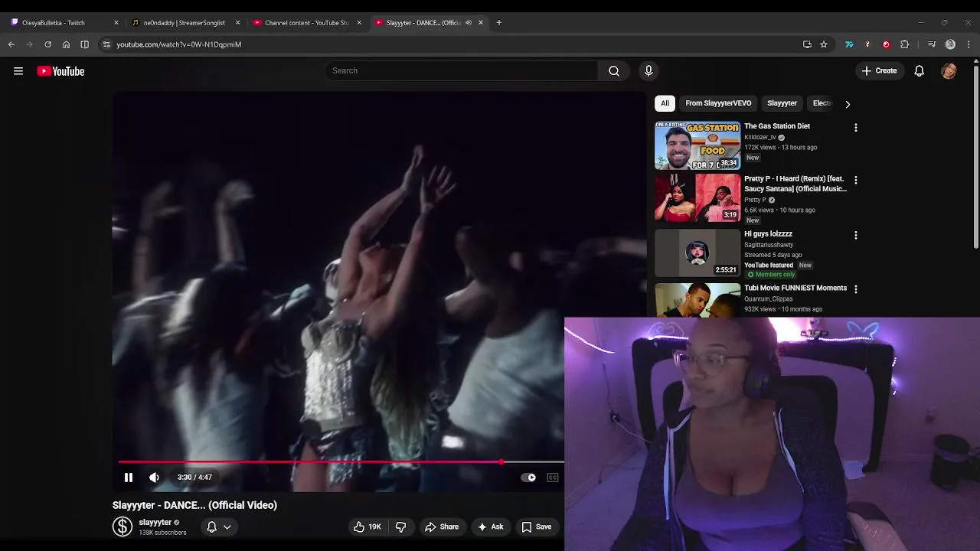
Task: Visit the Sagittariusshawty channel name
Action: (769, 245)
